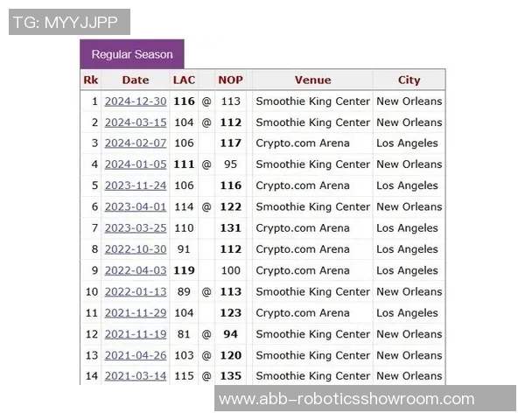Click the 2021-11-29 date link
The image size is (525, 420).
(135, 313)
